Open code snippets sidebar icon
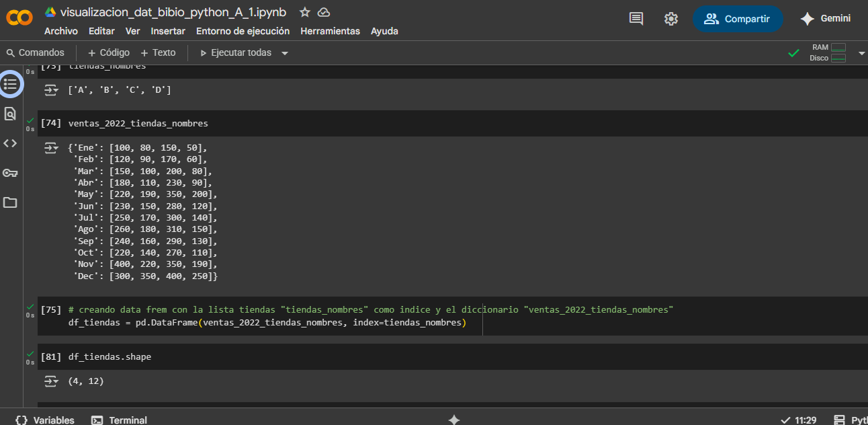The height and width of the screenshot is (425, 868). (x=10, y=143)
